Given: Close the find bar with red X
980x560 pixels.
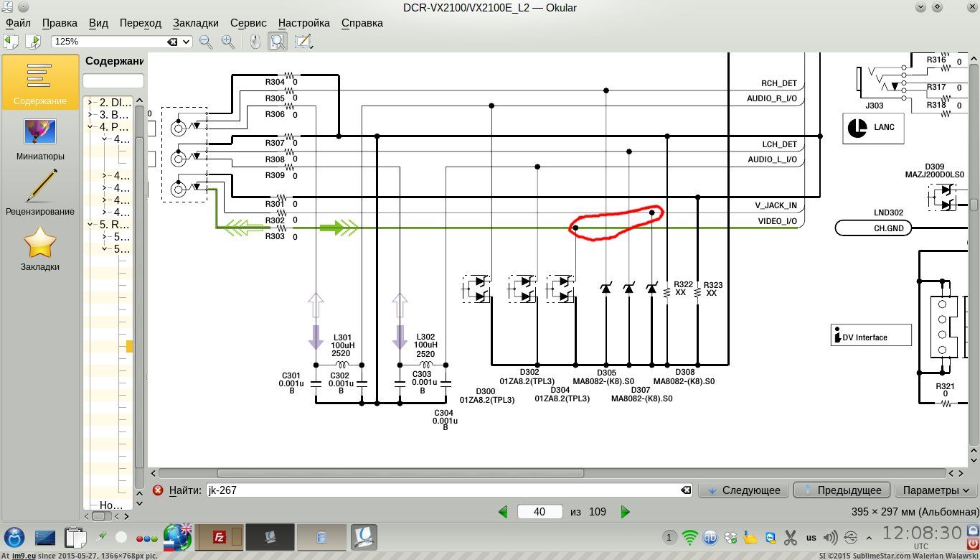Looking at the screenshot, I should [x=158, y=490].
